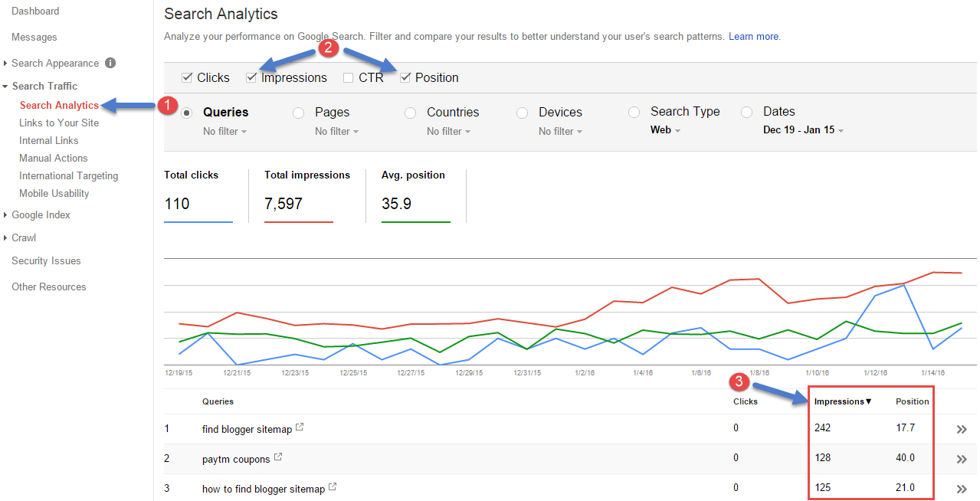The image size is (980, 501).
Task: Expand the Google Index sidebar section
Action: 41,214
